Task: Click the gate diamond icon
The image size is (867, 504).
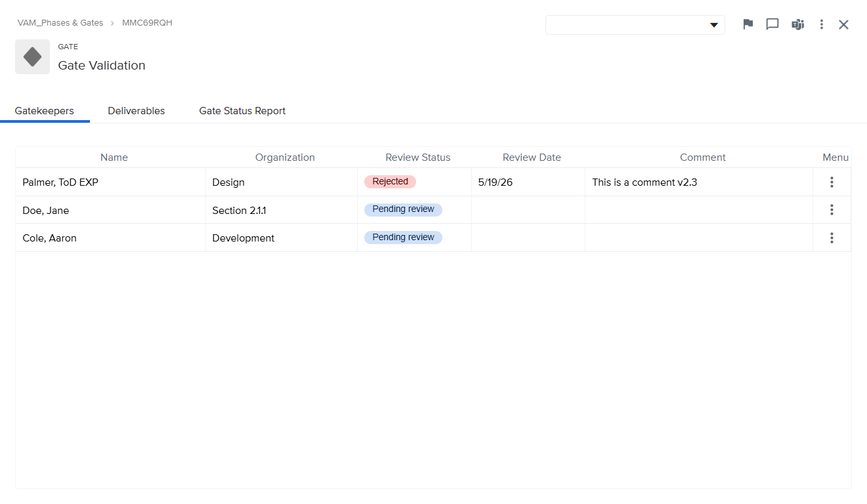Action: pyautogui.click(x=32, y=56)
